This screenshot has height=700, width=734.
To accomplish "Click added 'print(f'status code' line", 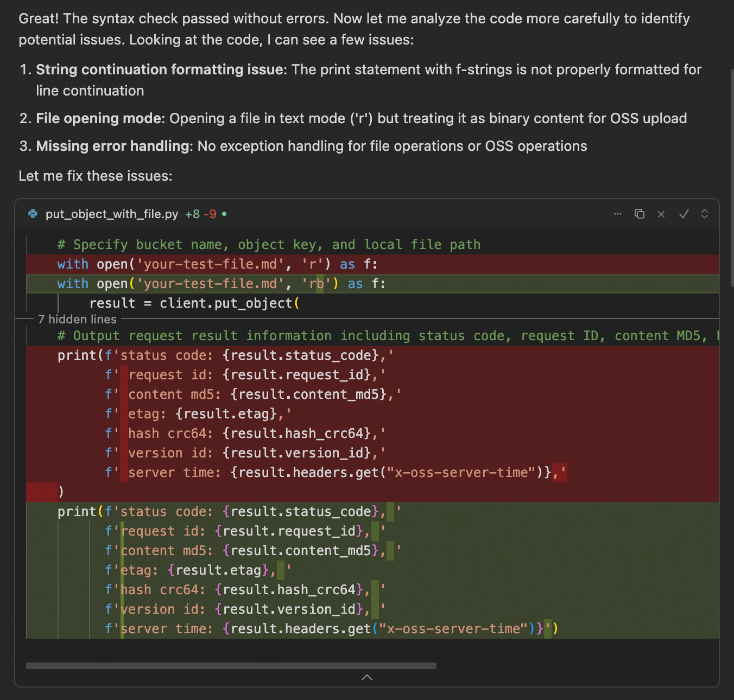I will coord(372,512).
